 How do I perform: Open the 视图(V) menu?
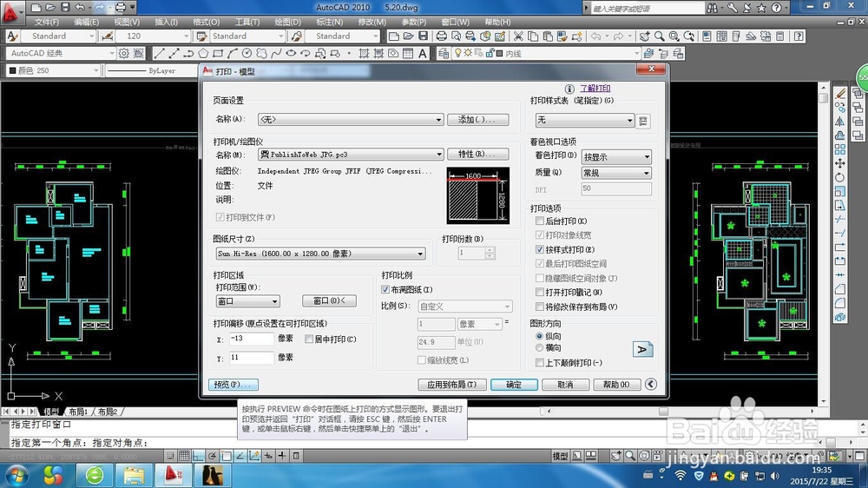tap(127, 23)
